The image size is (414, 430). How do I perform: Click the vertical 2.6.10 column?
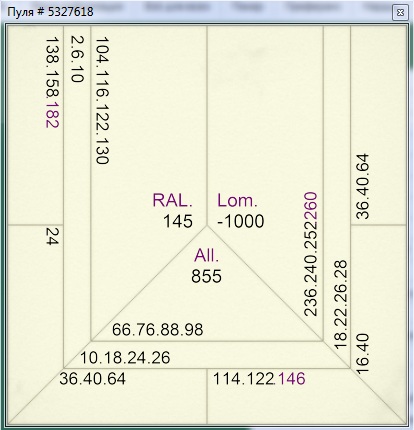click(x=77, y=59)
